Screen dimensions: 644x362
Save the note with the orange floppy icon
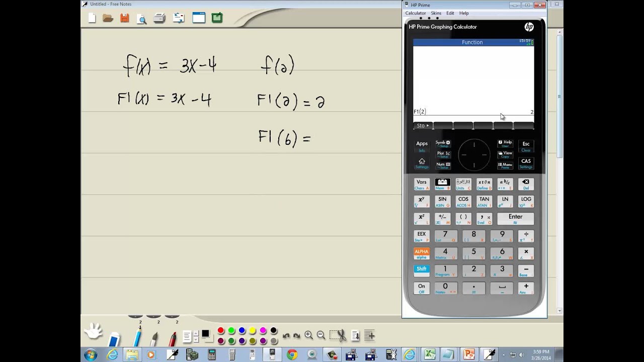(x=125, y=18)
